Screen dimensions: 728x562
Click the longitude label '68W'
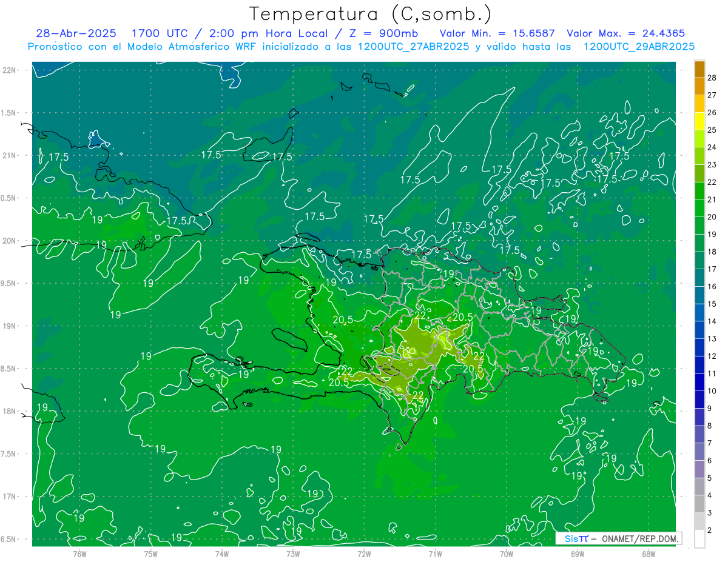pos(649,554)
